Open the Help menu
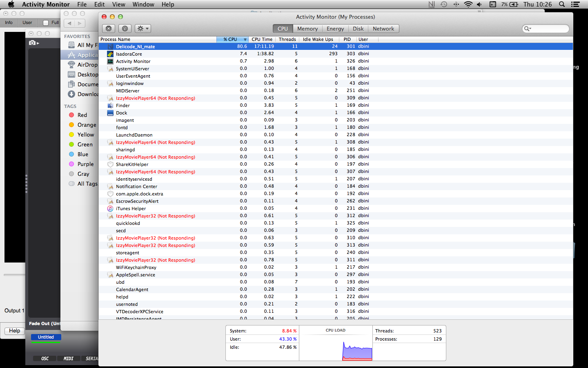 [x=168, y=4]
